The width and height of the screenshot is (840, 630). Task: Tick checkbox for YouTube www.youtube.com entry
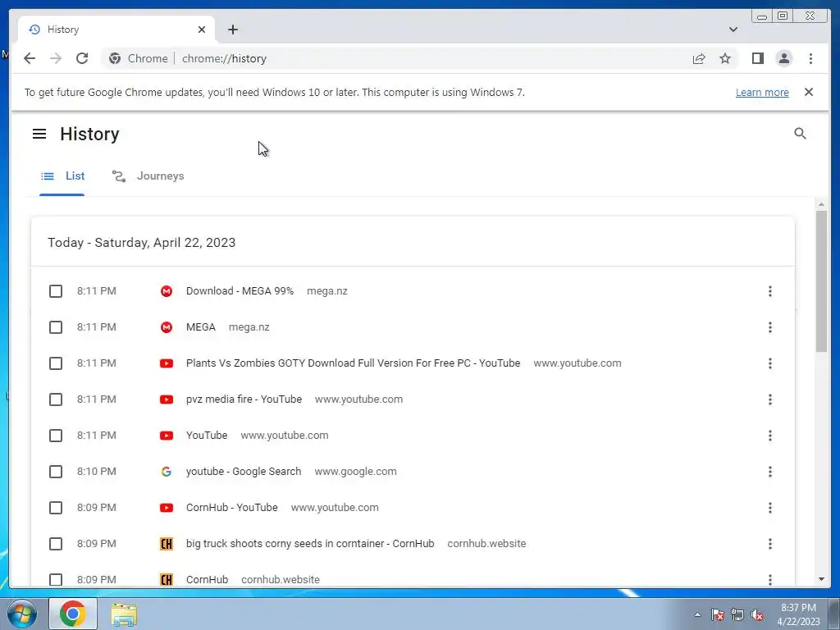pos(56,436)
